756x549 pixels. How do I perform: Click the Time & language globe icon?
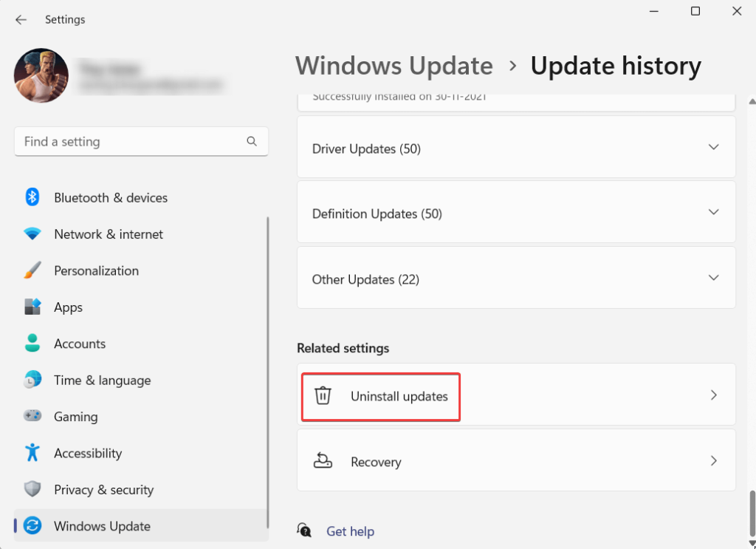[x=32, y=380]
